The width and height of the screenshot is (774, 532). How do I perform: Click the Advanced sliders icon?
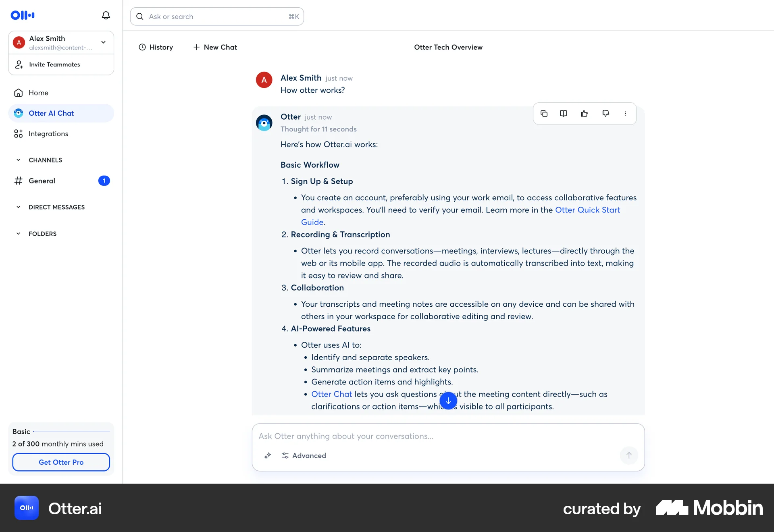pos(285,455)
